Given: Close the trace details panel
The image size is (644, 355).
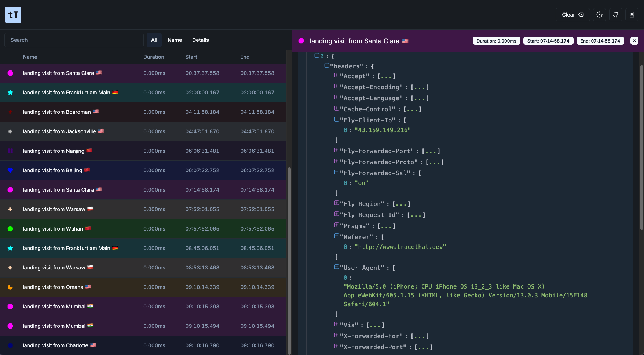Looking at the screenshot, I should (634, 41).
